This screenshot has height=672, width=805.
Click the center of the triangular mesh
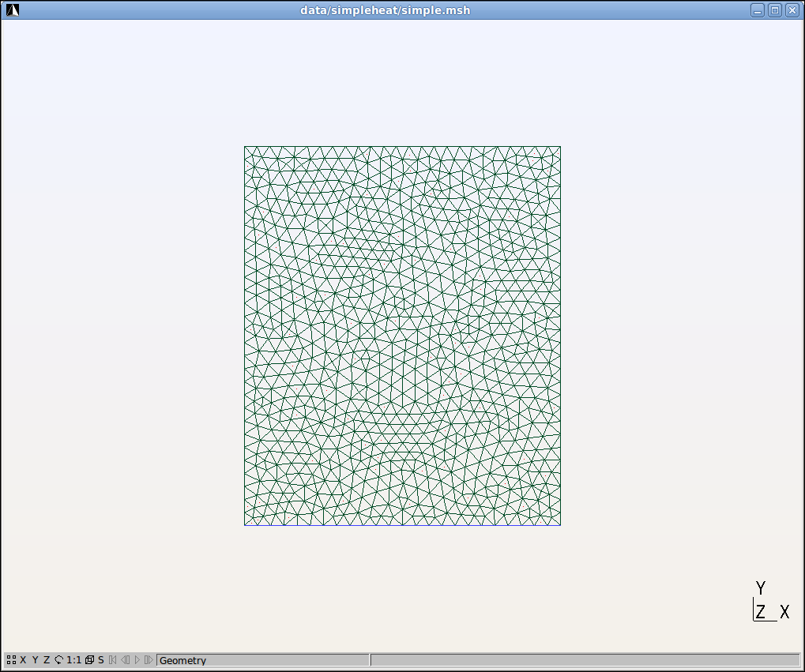pos(402,336)
